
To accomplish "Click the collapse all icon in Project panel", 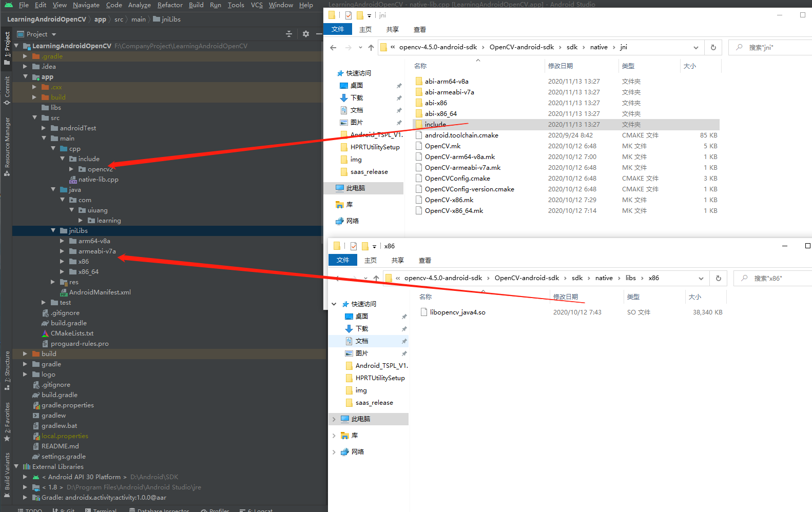I will pyautogui.click(x=289, y=34).
